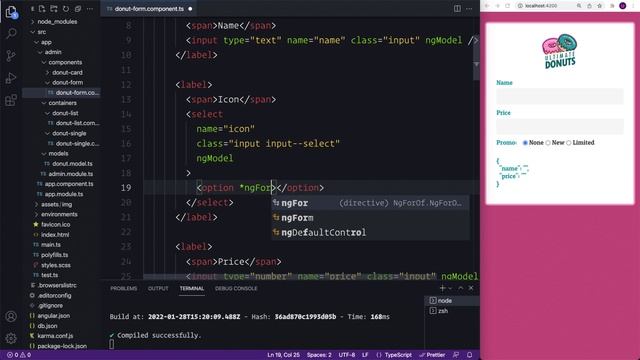The width and height of the screenshot is (640, 360).
Task: Add a new terminal with plus icon
Action: pyautogui.click(x=442, y=288)
